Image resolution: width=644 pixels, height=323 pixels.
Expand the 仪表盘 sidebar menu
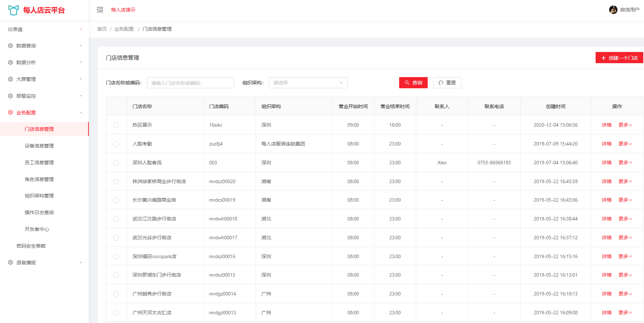[44, 29]
